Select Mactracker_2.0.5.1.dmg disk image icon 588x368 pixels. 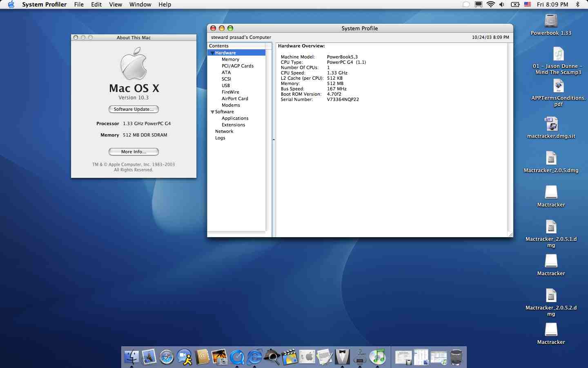click(x=551, y=227)
